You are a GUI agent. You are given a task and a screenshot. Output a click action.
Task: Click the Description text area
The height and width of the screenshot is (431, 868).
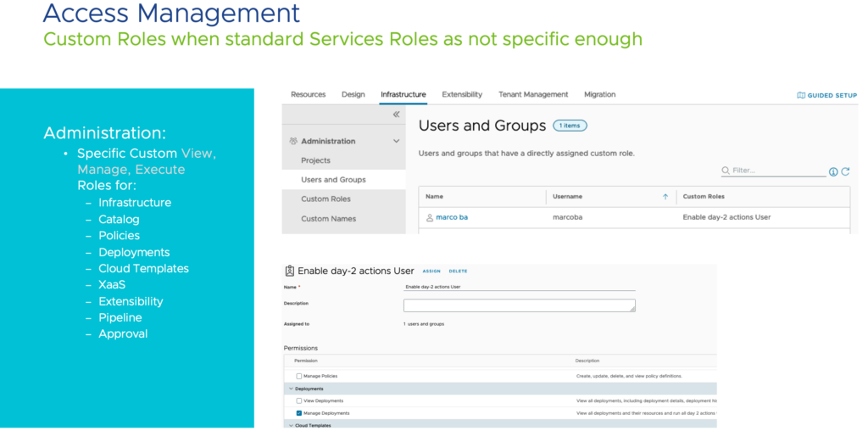(520, 305)
